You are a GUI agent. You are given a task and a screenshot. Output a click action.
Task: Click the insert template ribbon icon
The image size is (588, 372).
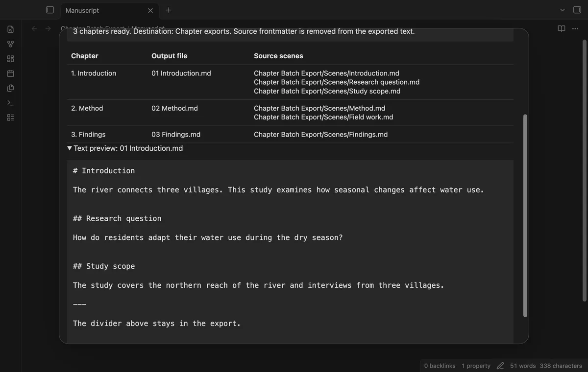(11, 88)
